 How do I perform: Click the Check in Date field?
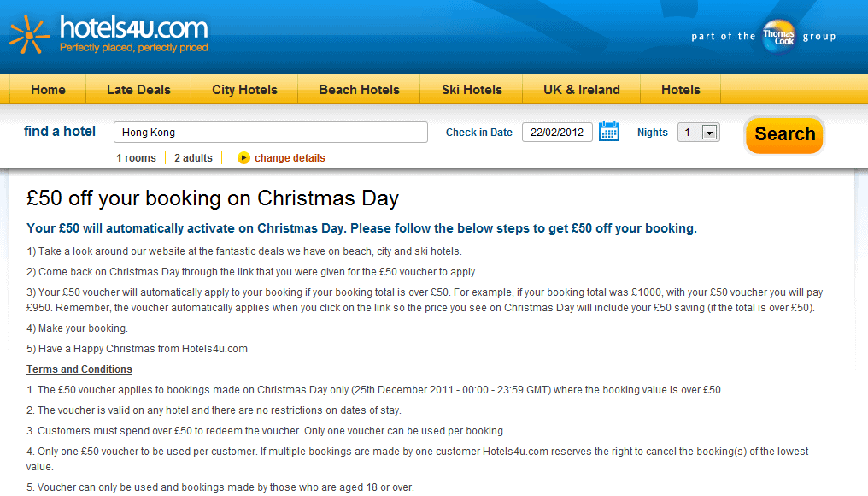click(x=557, y=133)
